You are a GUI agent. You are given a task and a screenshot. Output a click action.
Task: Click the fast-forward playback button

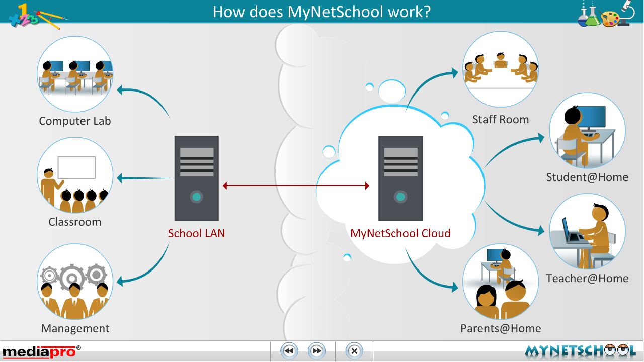click(316, 351)
